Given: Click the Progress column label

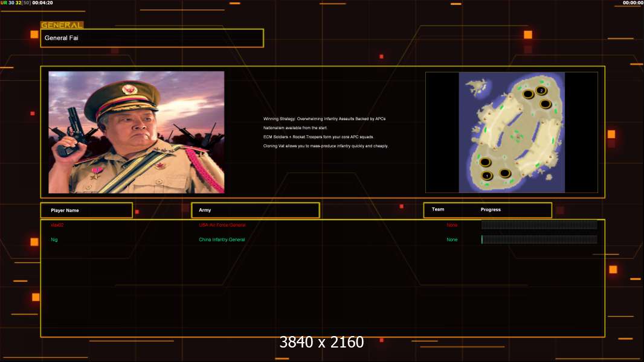Looking at the screenshot, I should coord(491,209).
